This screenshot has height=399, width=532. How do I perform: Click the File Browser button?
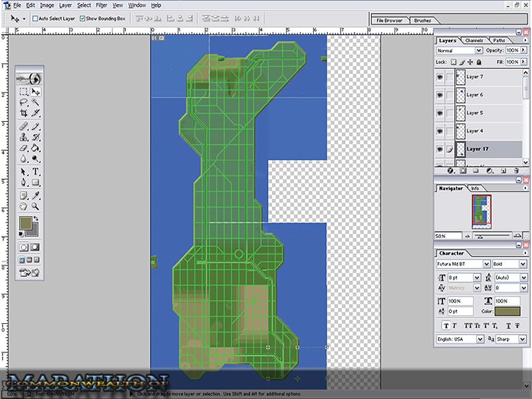(389, 21)
